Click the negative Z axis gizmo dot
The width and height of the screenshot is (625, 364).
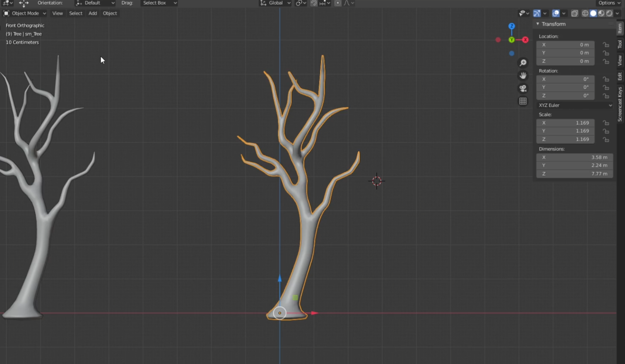512,54
